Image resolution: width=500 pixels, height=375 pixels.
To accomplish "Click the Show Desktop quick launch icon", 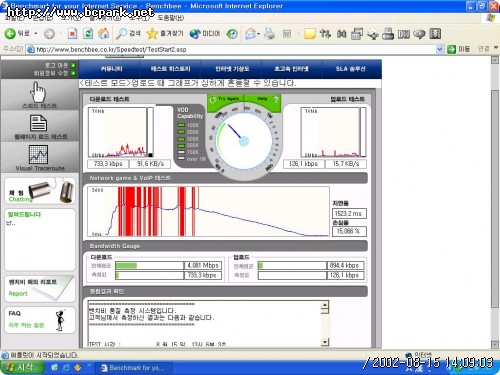I will (x=54, y=367).
